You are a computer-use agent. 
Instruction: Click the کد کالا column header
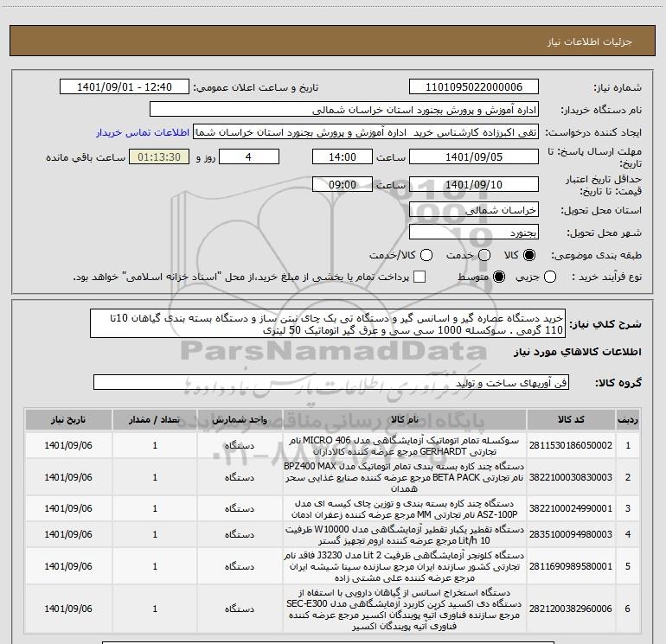[x=571, y=420]
